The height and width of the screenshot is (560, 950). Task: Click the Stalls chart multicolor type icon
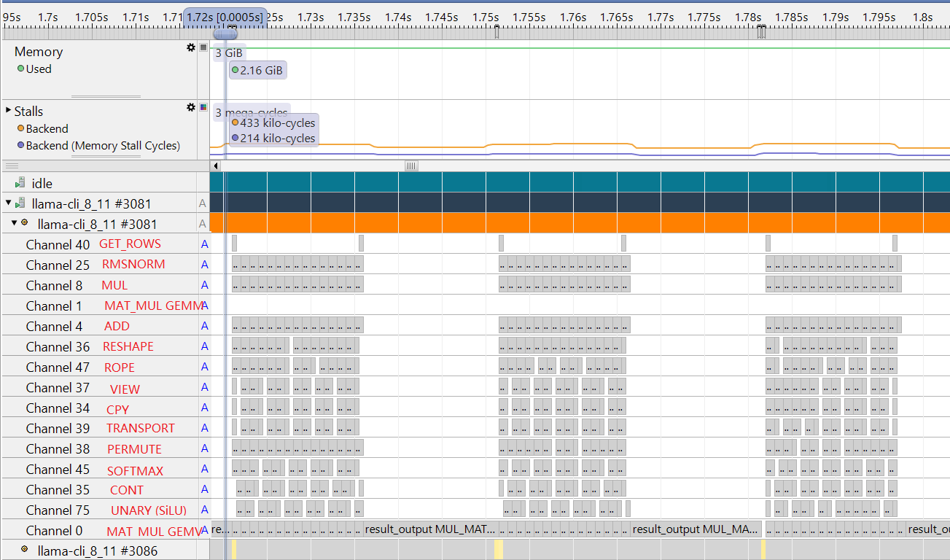203,107
